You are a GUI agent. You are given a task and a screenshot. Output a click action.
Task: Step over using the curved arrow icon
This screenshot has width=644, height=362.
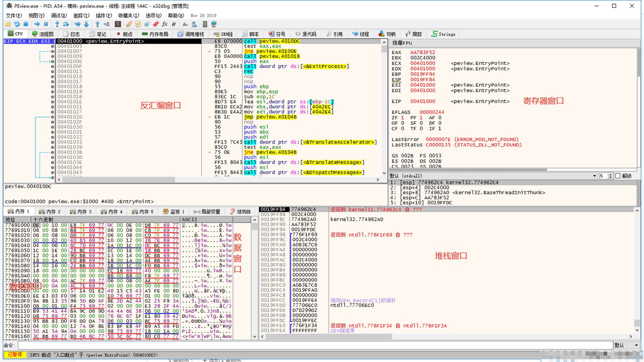coord(66,24)
